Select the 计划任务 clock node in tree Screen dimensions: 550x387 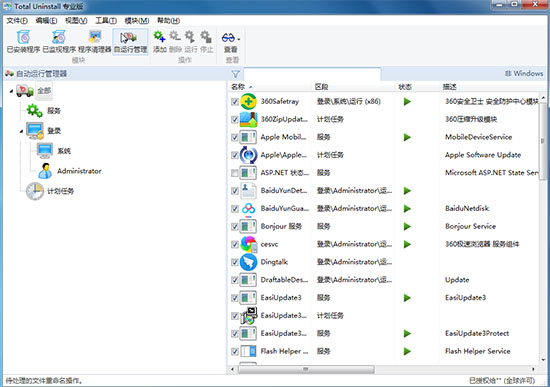[50, 191]
